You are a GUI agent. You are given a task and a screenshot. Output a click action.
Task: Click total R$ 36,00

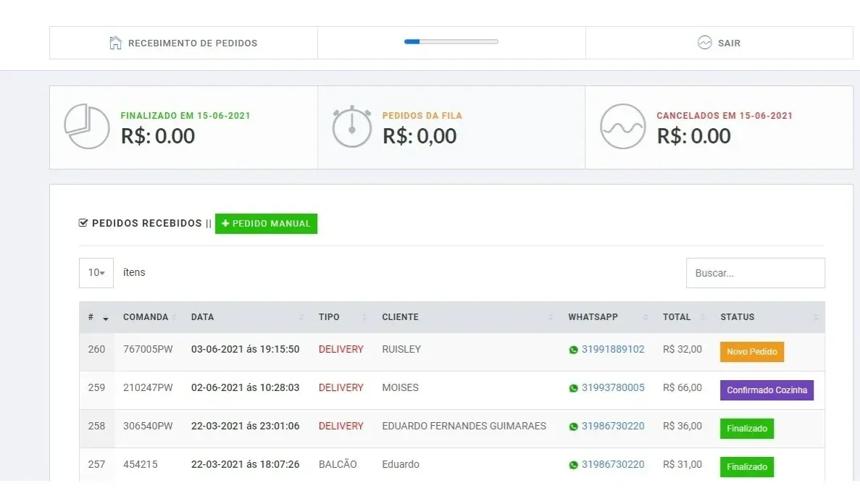point(682,426)
